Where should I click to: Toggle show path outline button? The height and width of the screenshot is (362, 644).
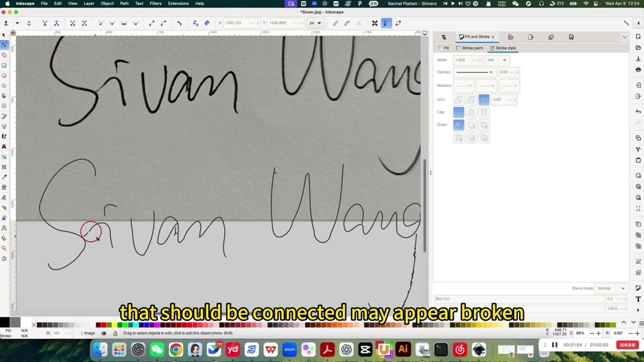tap(398, 23)
